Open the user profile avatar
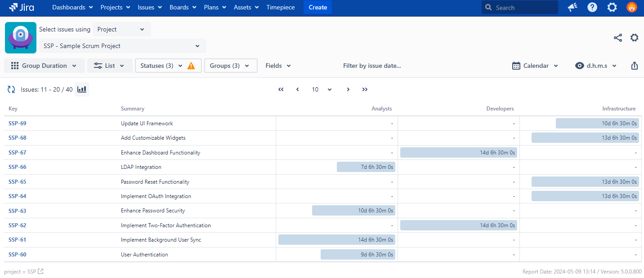Screen dimensions: 644x278 (x=631, y=7)
